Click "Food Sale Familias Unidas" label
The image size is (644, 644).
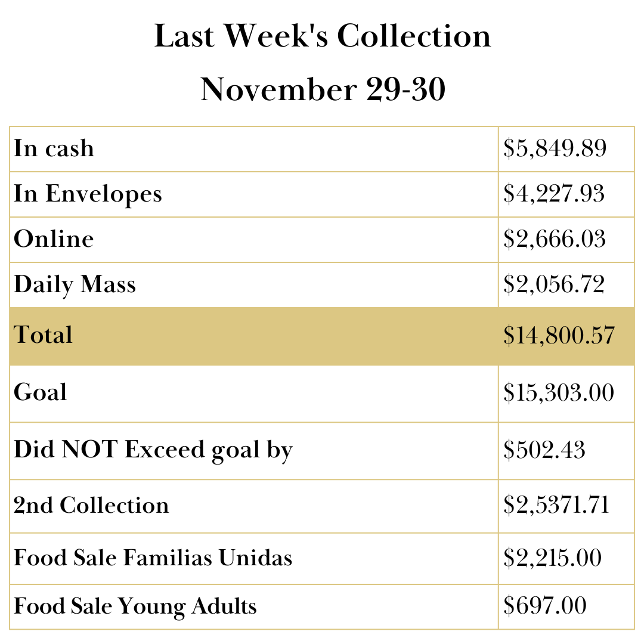(x=153, y=558)
